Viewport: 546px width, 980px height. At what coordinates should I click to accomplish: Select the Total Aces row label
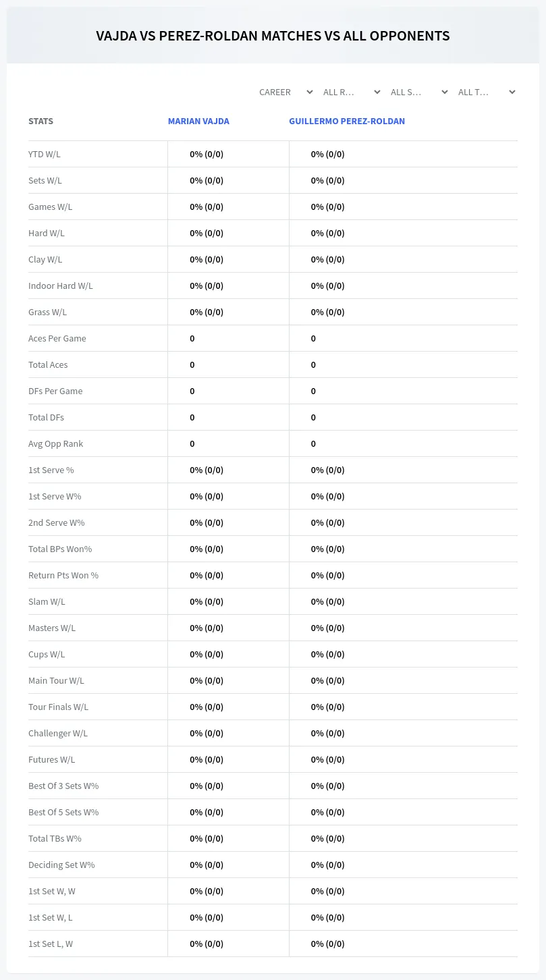pyautogui.click(x=48, y=364)
